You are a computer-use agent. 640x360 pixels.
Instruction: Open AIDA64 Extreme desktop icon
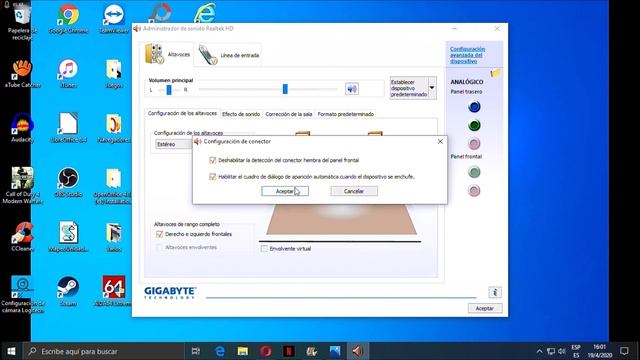(x=114, y=291)
